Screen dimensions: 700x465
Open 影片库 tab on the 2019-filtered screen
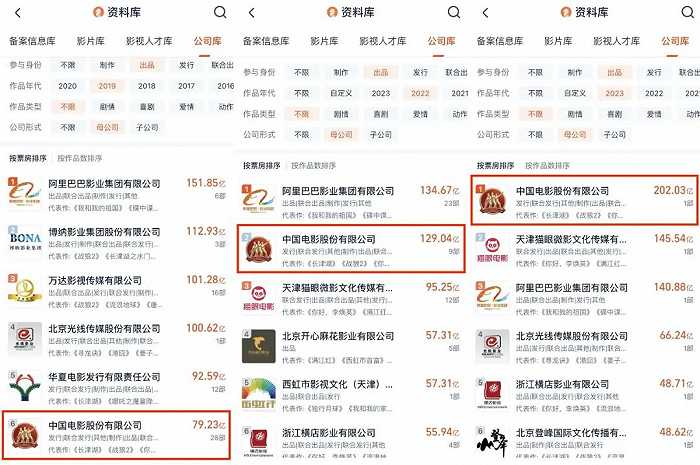coord(91,42)
